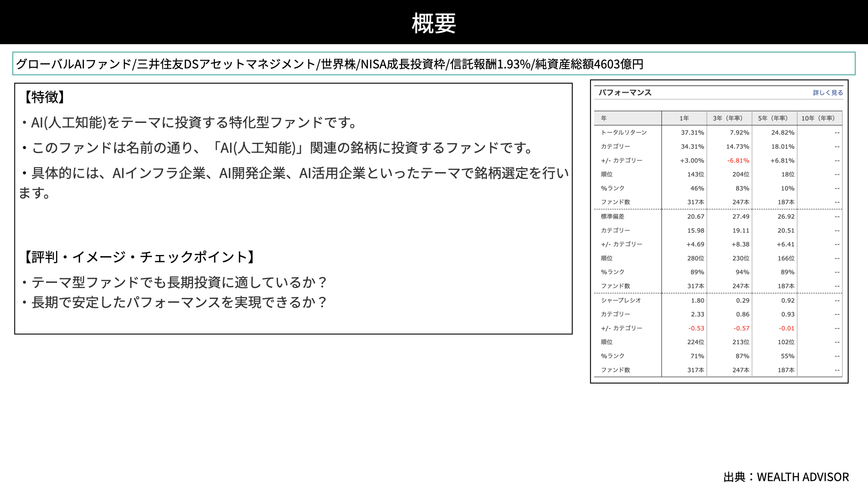Click the 143位 rank value
The height and width of the screenshot is (488, 868).
[696, 174]
